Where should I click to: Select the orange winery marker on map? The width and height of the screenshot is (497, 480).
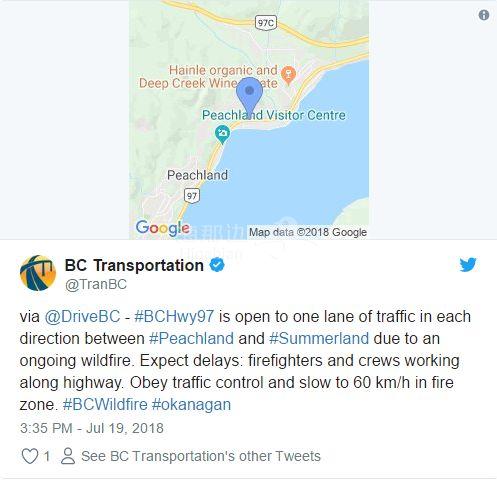[x=288, y=75]
